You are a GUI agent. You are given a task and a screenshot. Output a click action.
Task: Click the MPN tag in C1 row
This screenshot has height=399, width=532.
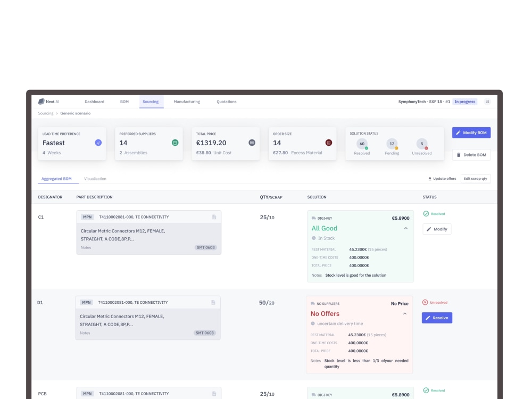(x=87, y=217)
